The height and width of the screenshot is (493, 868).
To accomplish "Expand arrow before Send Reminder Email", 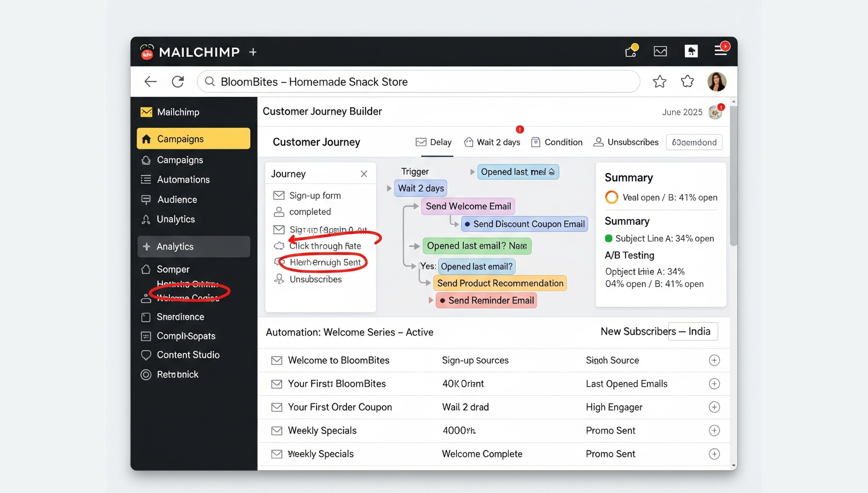I will pyautogui.click(x=430, y=301).
